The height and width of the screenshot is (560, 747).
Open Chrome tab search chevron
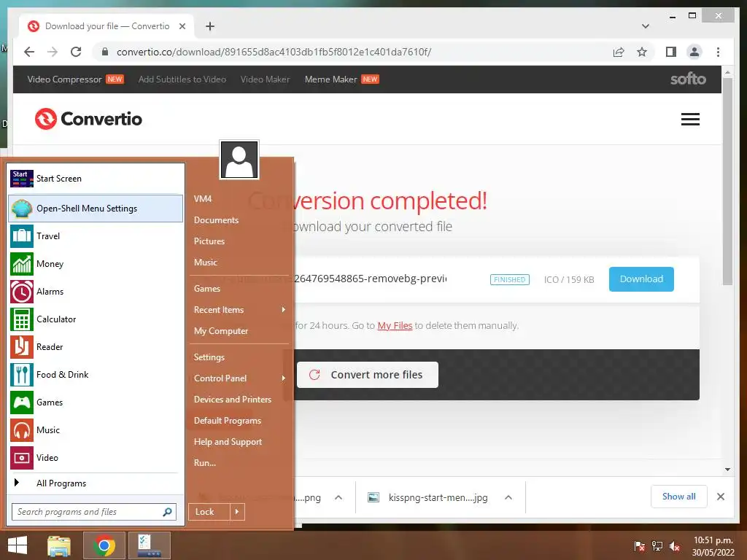click(x=646, y=26)
